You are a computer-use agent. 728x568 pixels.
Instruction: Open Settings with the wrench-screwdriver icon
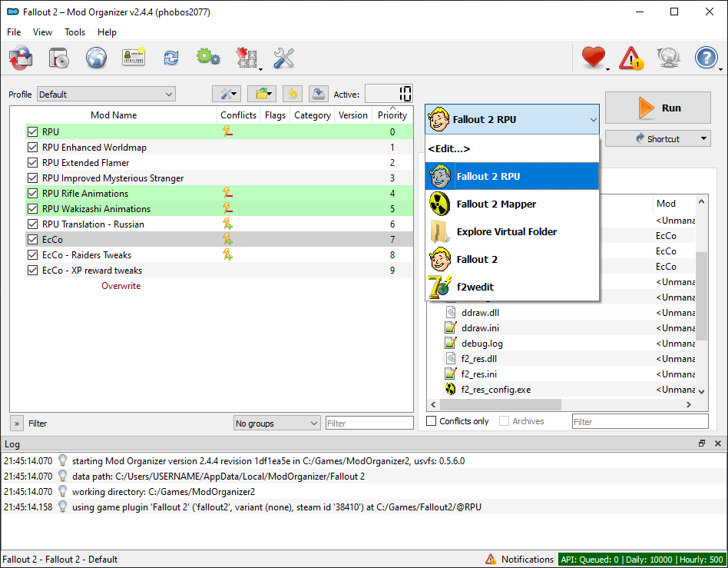point(283,58)
